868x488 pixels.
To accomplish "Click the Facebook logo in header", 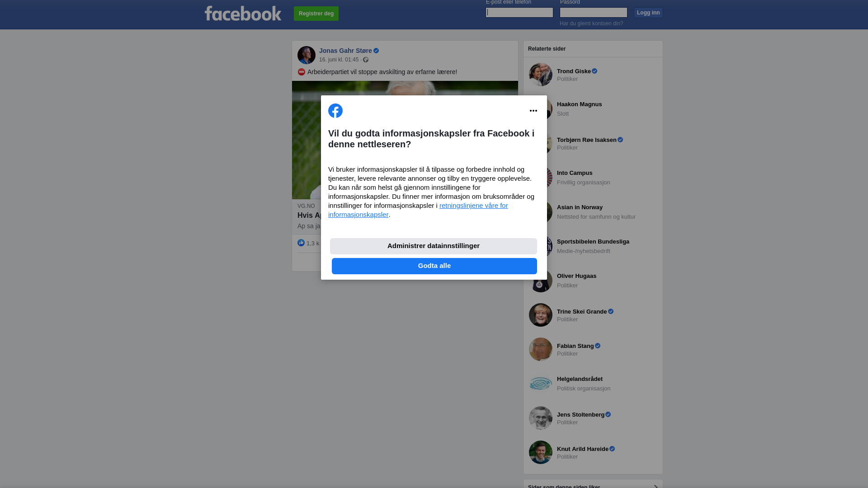I will 243,13.
